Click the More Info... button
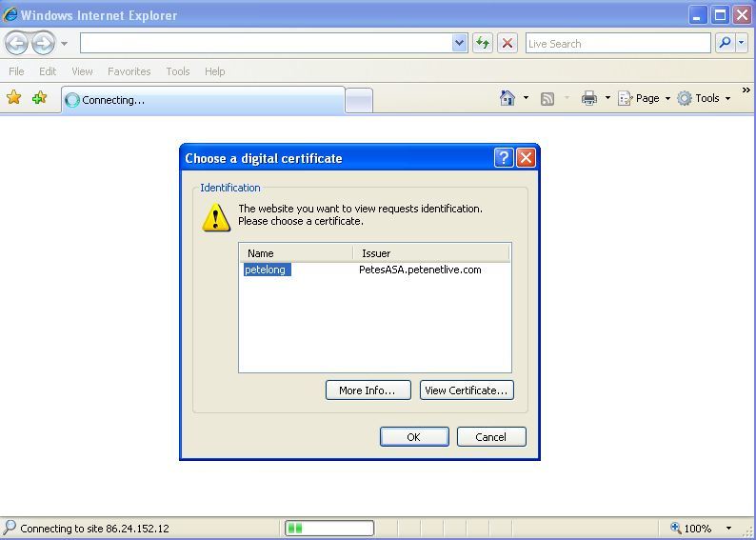The image size is (756, 540). [x=368, y=390]
